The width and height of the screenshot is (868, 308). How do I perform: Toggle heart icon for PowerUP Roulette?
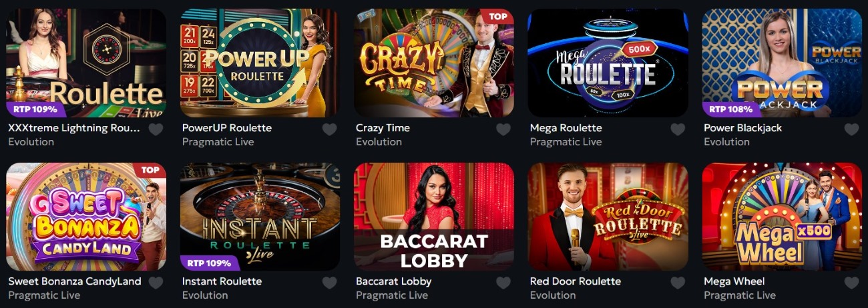(329, 129)
